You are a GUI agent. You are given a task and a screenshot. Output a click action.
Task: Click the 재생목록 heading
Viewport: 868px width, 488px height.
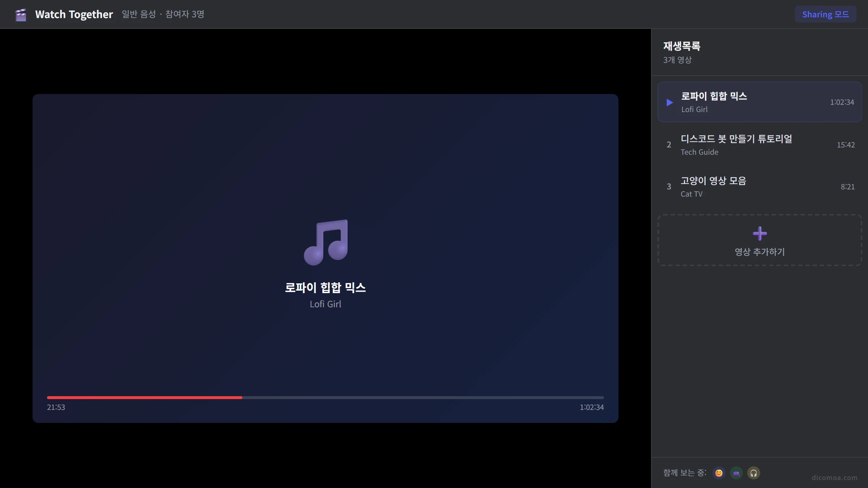pyautogui.click(x=682, y=46)
